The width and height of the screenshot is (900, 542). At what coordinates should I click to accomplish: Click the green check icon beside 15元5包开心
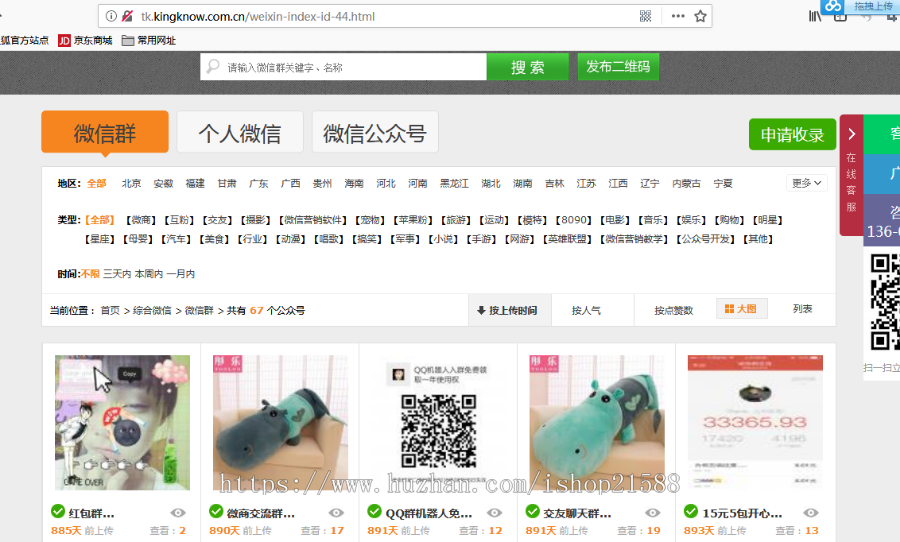click(x=691, y=511)
